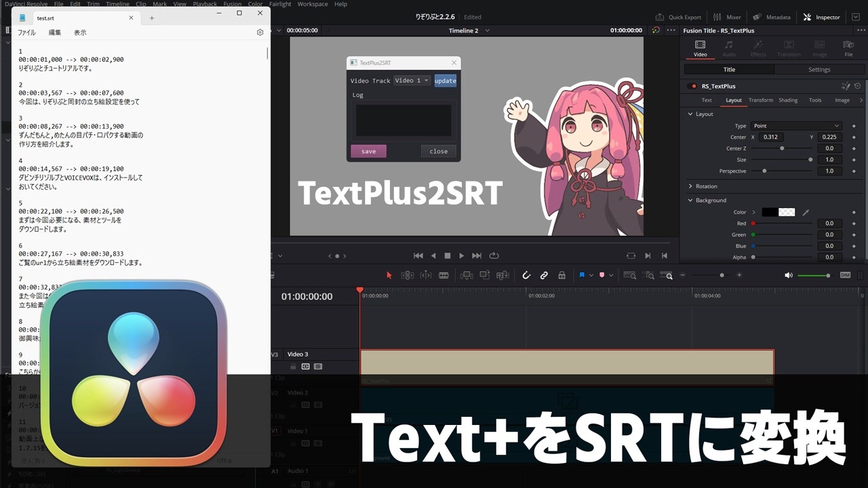The image size is (868, 488).
Task: Select the razor edit mode icon
Action: click(443, 275)
